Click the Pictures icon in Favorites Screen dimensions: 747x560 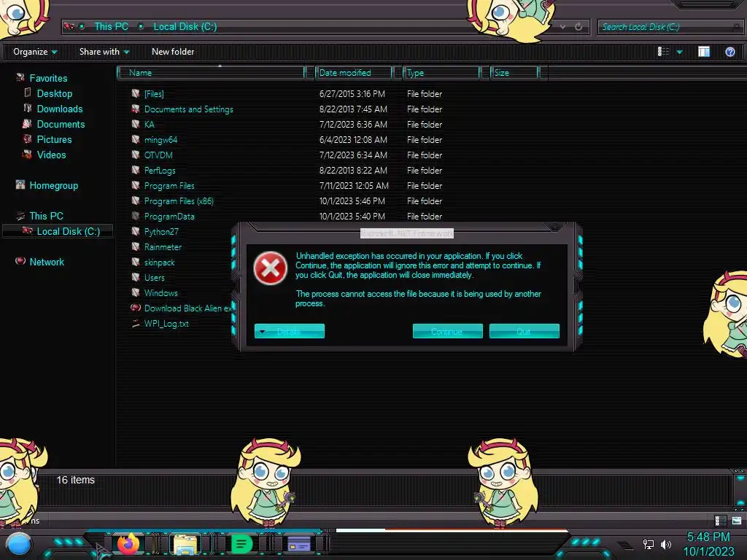tap(27, 139)
